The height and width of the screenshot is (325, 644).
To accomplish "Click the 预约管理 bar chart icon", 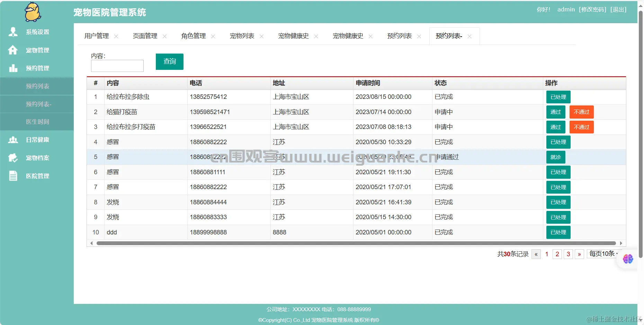I will click(x=13, y=68).
